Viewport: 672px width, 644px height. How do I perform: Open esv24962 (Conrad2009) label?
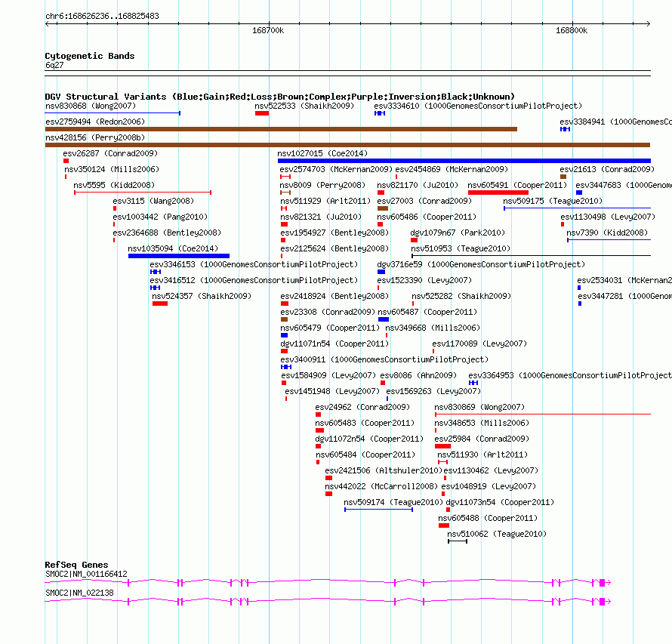(362, 407)
